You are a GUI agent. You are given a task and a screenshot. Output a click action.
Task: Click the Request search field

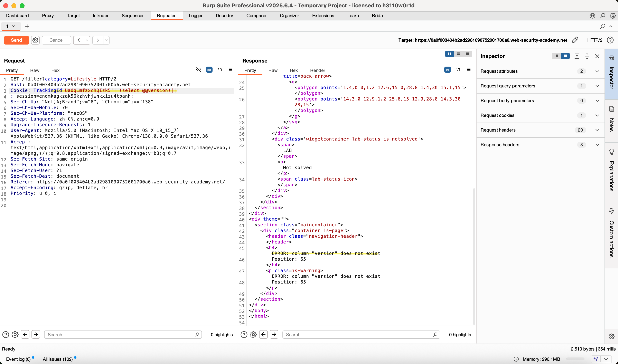point(123,335)
